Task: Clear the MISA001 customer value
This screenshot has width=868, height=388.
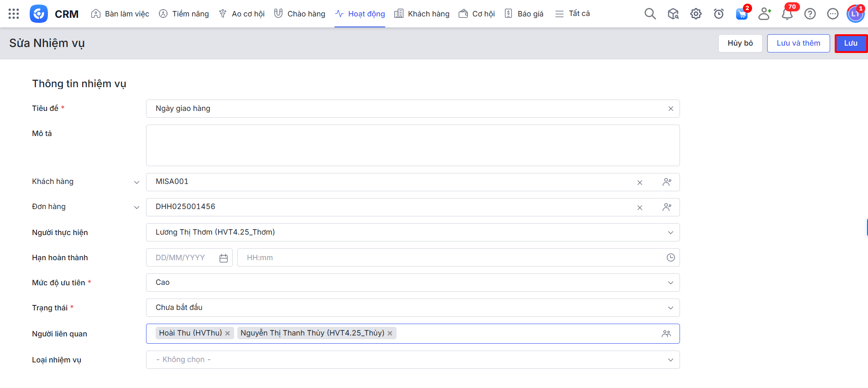Action: pos(640,183)
